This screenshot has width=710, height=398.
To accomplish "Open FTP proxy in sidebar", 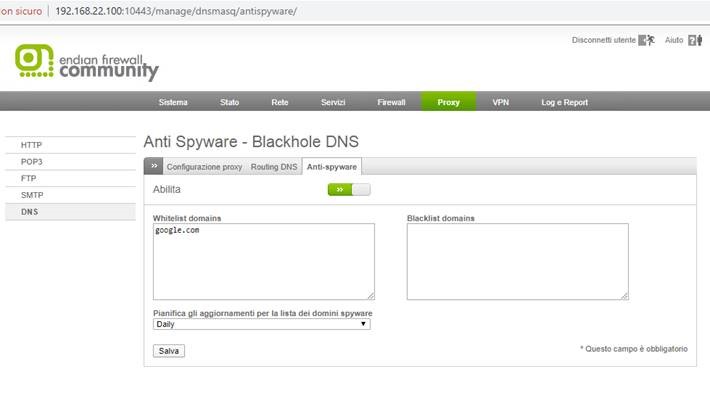I will click(70, 178).
